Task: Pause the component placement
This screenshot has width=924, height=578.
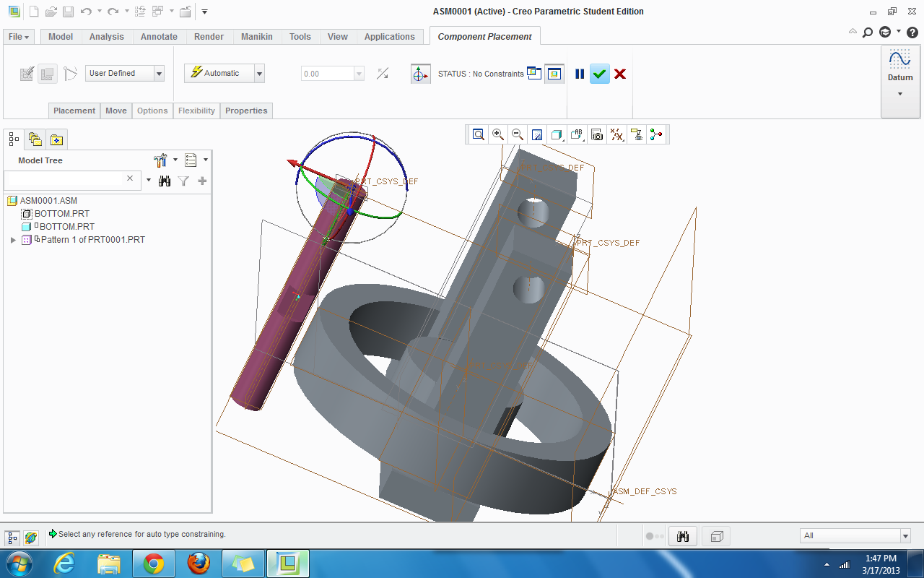Action: (580, 74)
